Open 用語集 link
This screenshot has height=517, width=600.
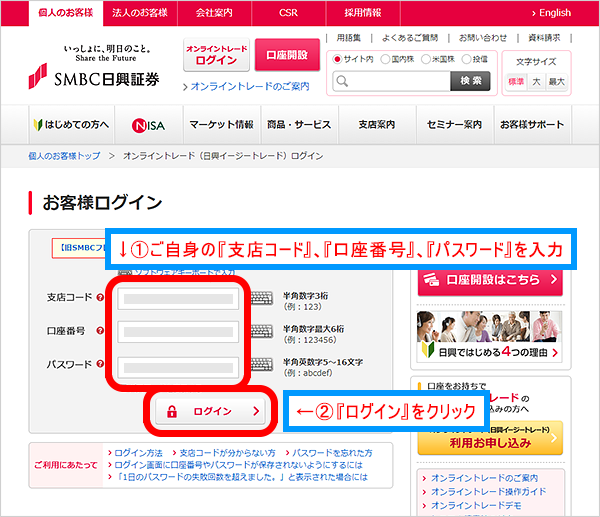[349, 38]
